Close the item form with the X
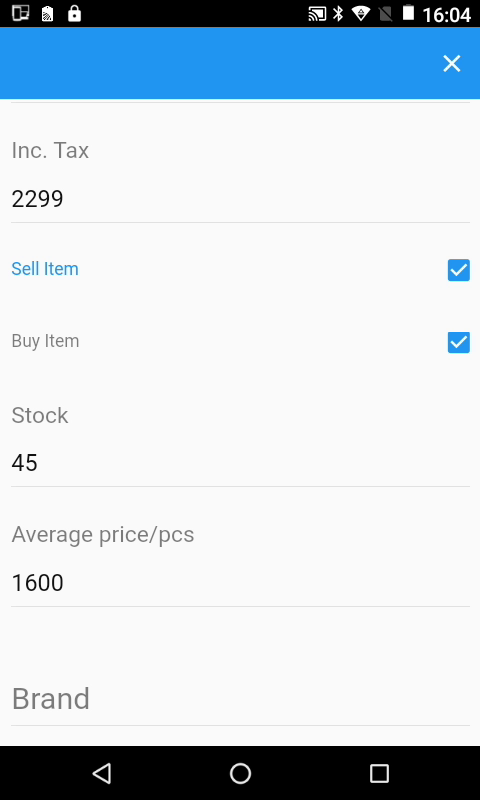The width and height of the screenshot is (480, 800). point(451,64)
